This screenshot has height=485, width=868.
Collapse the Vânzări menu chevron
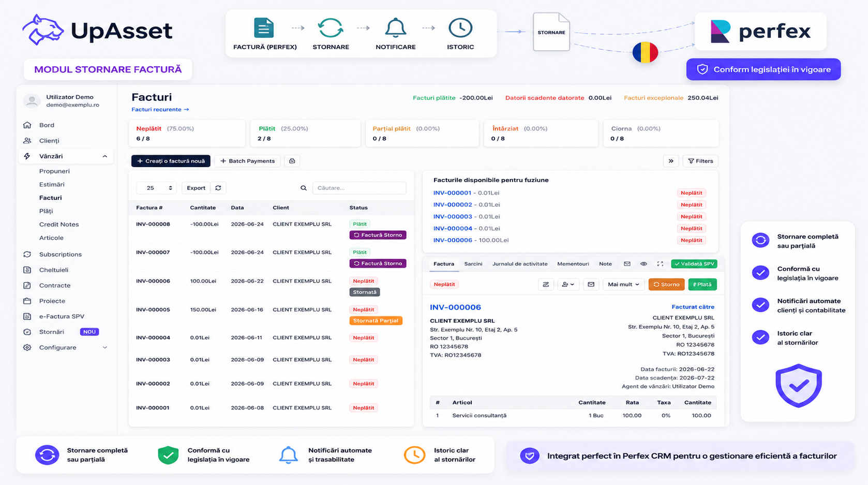(105, 156)
